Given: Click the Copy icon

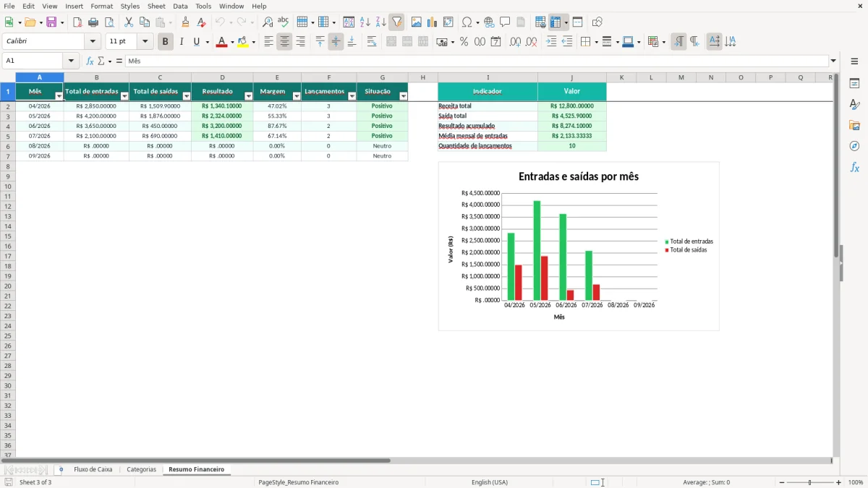Looking at the screenshot, I should coord(144,22).
